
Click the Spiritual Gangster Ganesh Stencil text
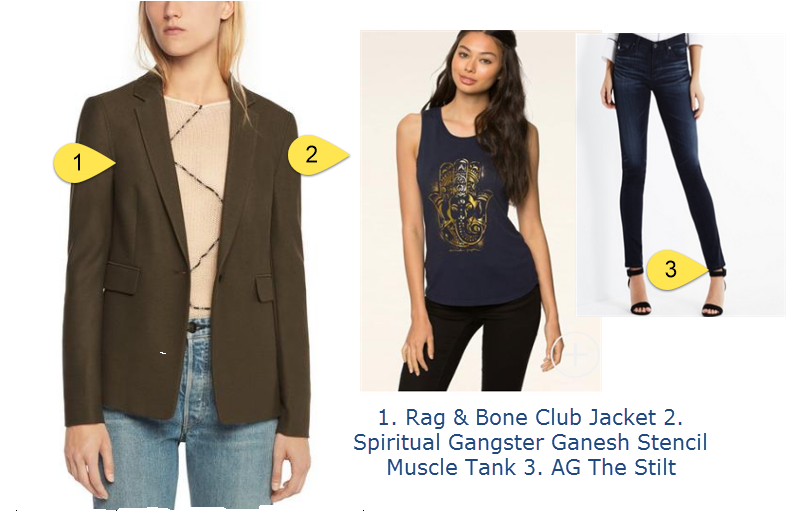(x=530, y=442)
